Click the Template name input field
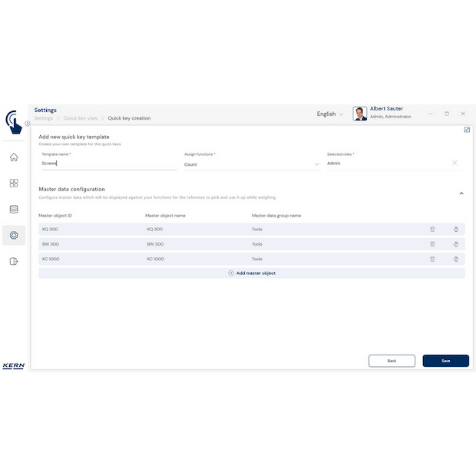 coord(107,164)
